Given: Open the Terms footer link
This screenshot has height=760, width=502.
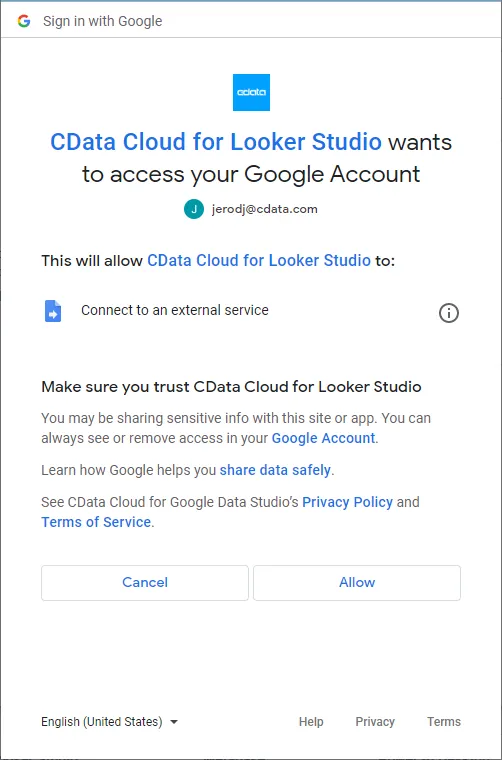Looking at the screenshot, I should pyautogui.click(x=444, y=722).
